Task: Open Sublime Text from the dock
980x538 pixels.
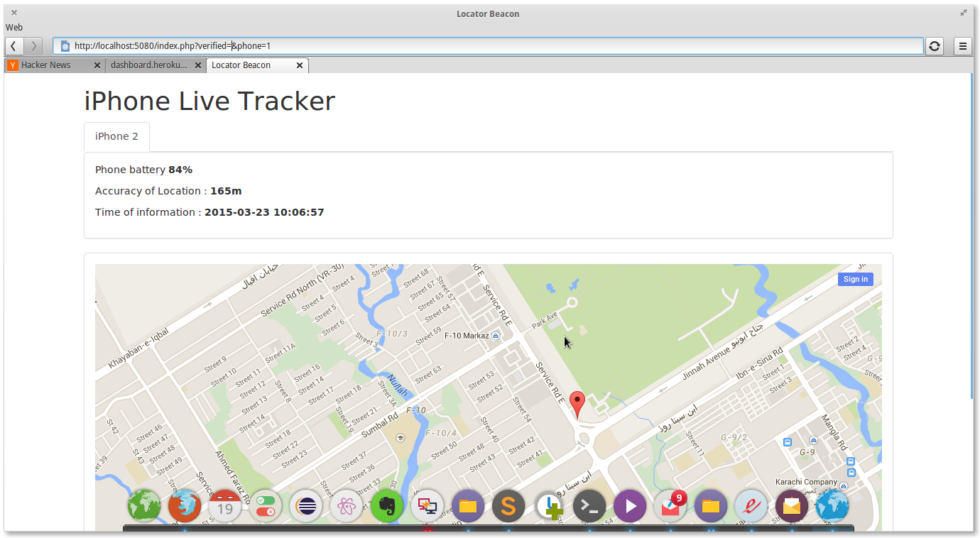Action: pos(508,506)
